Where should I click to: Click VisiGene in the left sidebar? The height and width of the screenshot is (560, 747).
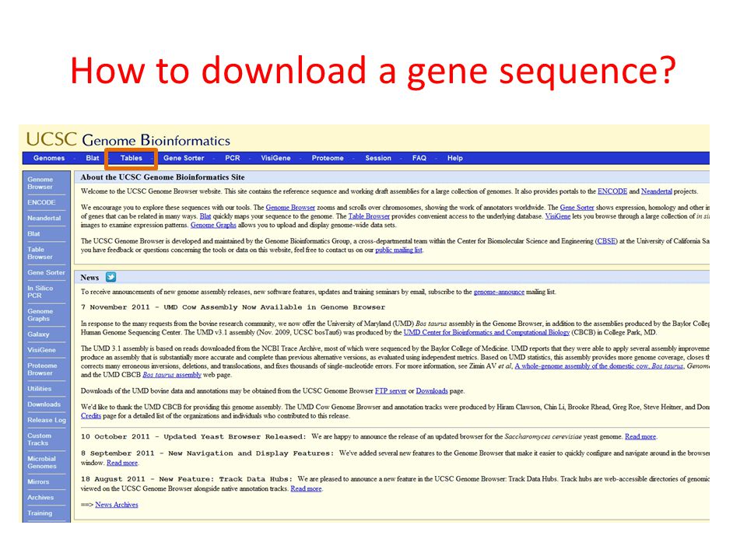[42, 350]
